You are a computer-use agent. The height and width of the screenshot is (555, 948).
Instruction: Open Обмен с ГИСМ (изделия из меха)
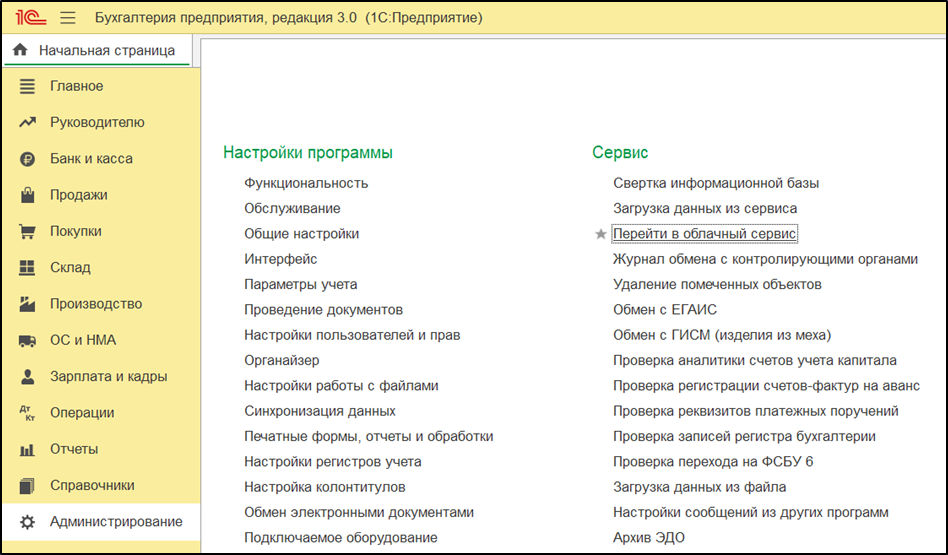click(722, 336)
